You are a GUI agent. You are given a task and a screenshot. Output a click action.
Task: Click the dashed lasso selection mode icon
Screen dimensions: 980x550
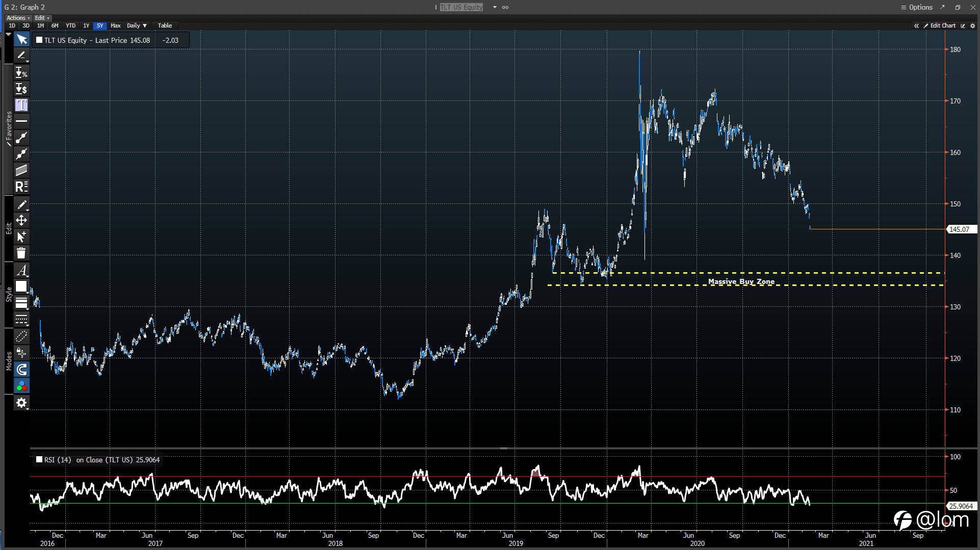21,336
